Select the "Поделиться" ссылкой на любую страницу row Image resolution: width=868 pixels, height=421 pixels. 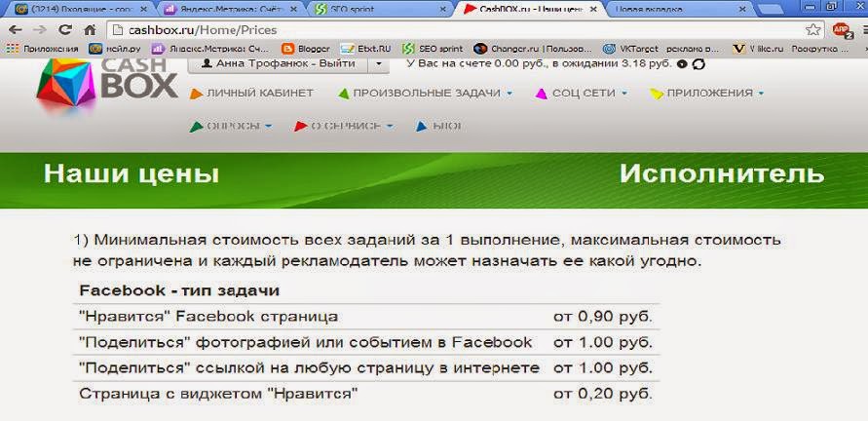tap(366, 367)
